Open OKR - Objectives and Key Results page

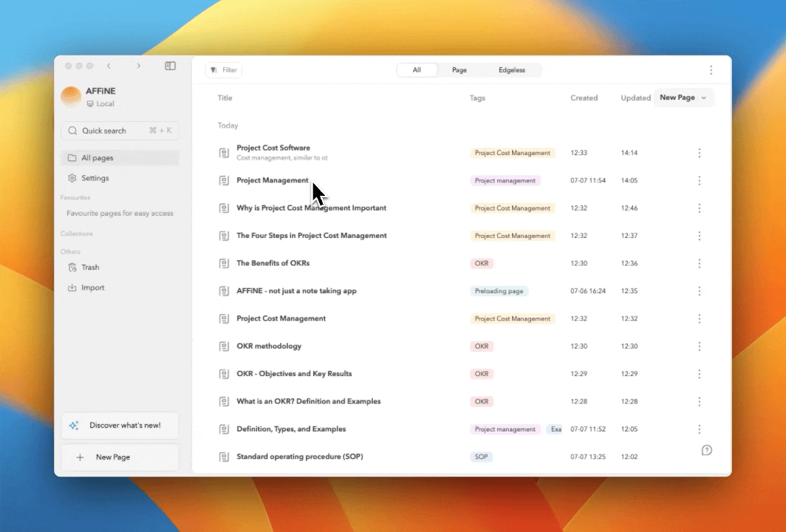click(294, 374)
